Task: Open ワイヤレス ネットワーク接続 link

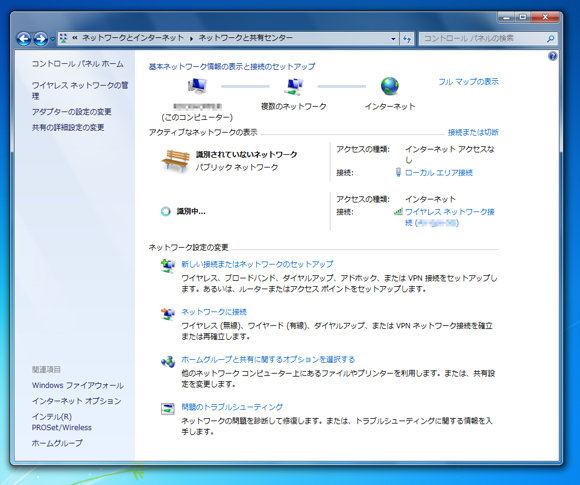Action: point(450,217)
